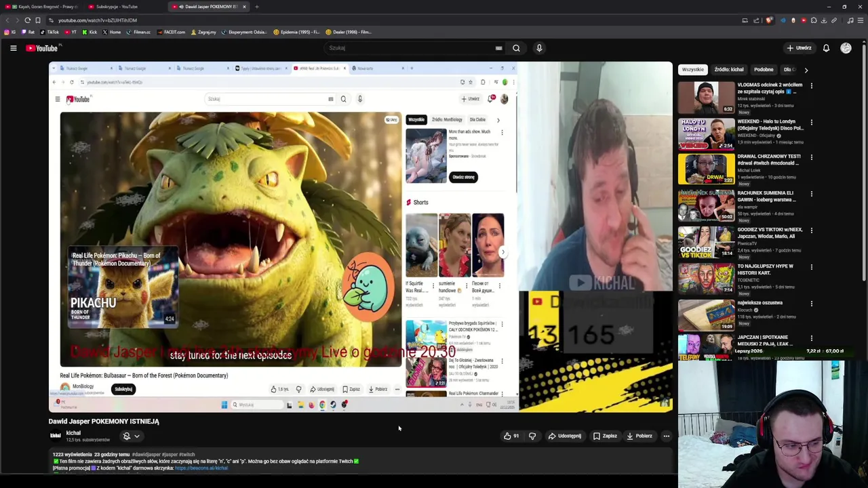The image size is (868, 488).
Task: Start voice search with the microphone
Action: [x=539, y=48]
